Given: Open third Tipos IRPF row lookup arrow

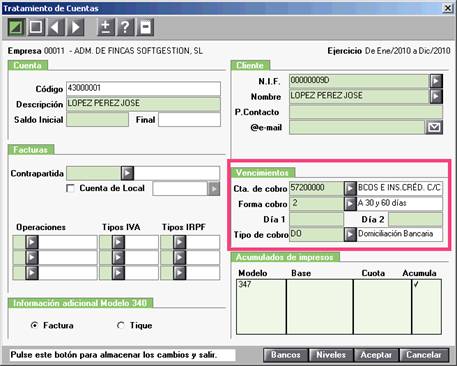Looking at the screenshot, I should 179,273.
